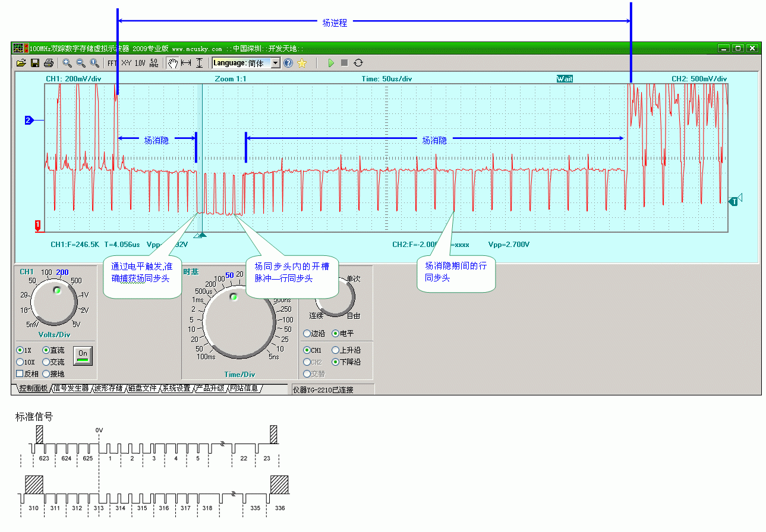Start acquisition with green play button

click(331, 63)
